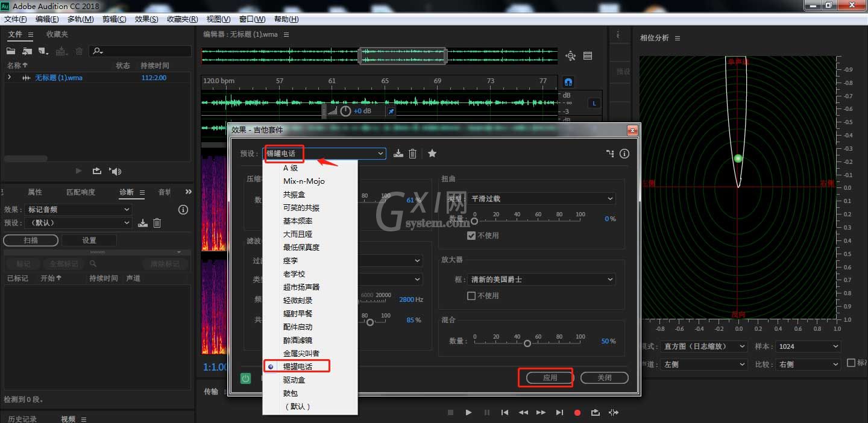Click the Rewind transport button

(x=523, y=413)
